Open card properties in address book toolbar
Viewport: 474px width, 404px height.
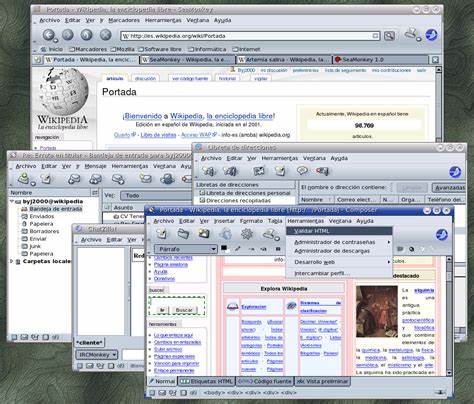259,171
